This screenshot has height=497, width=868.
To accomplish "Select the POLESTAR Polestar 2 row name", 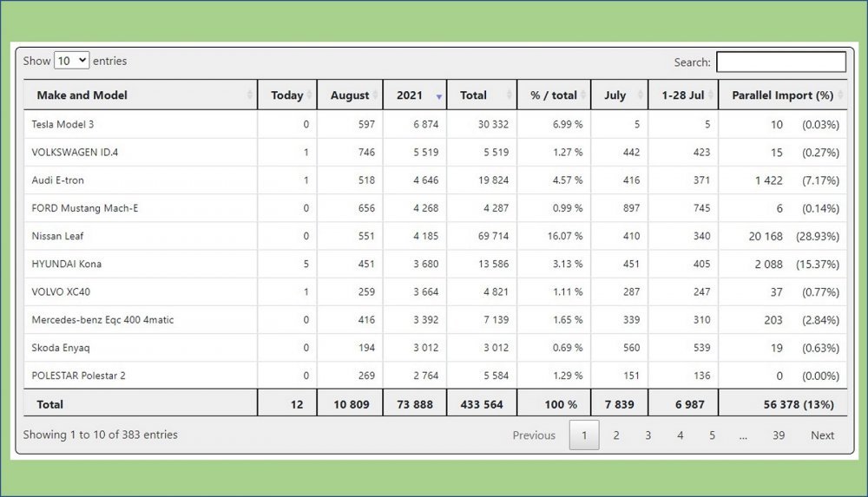I will (79, 376).
